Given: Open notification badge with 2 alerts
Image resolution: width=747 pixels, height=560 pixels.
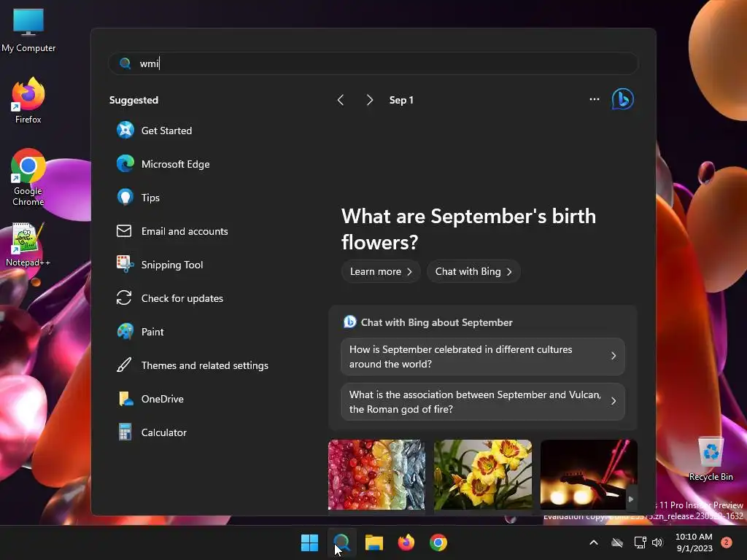Looking at the screenshot, I should click(x=727, y=542).
